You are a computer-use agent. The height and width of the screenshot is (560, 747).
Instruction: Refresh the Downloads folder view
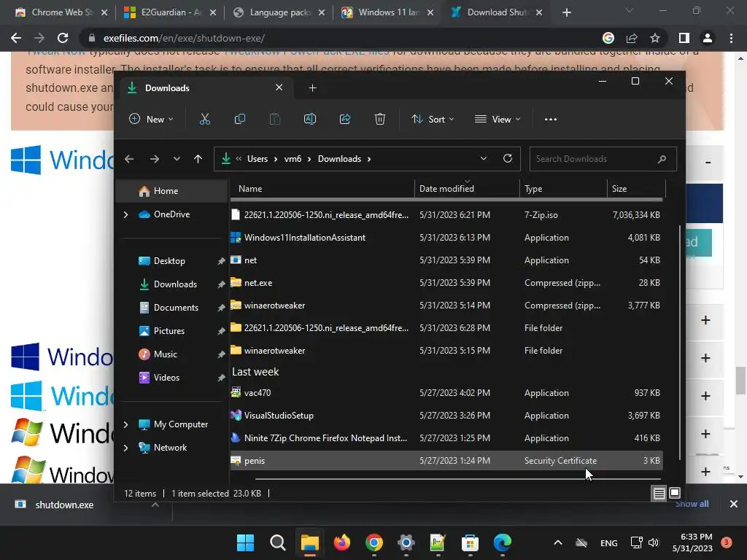point(508,158)
